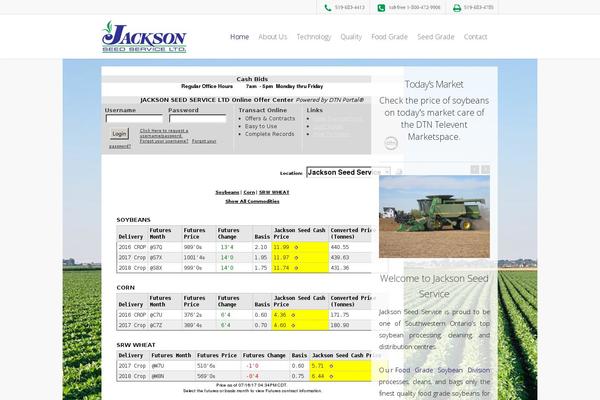Click futures month @S7X for 2017 soybeans
Image resolution: width=600 pixels, height=400 pixels.
click(x=156, y=258)
